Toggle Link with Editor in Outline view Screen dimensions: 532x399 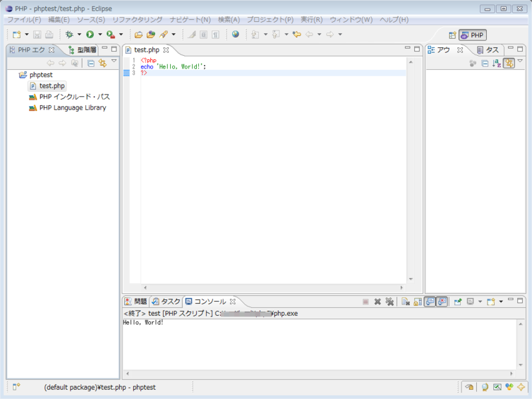tap(509, 63)
